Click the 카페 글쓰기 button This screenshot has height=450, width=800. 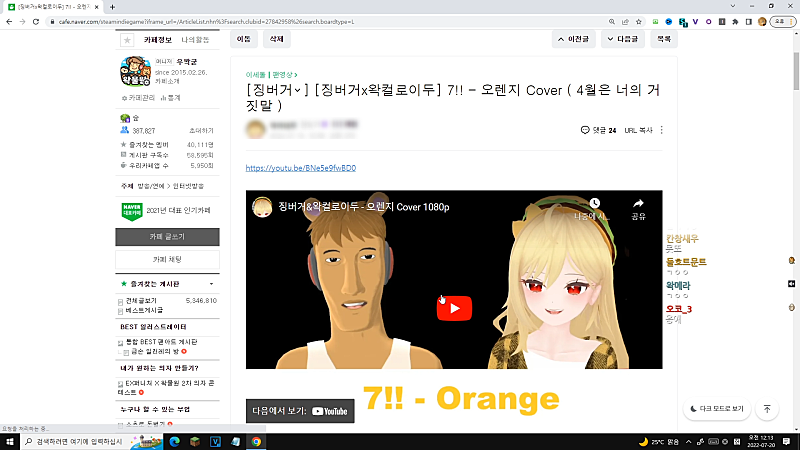click(167, 237)
